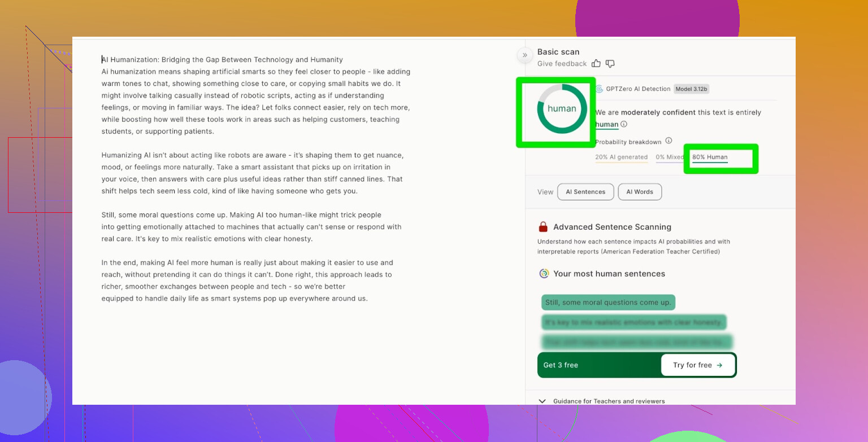This screenshot has height=442, width=868.
Task: Open info icon next to 'human' verdict
Action: (624, 124)
